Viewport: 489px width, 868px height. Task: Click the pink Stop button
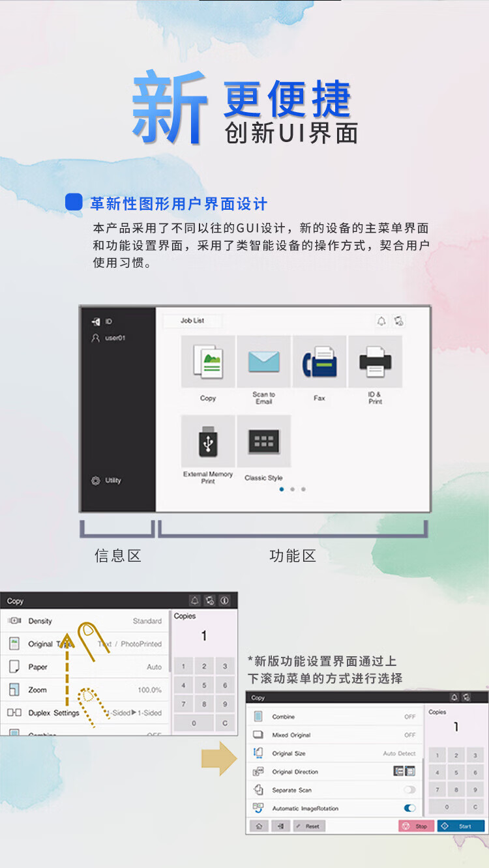(416, 826)
